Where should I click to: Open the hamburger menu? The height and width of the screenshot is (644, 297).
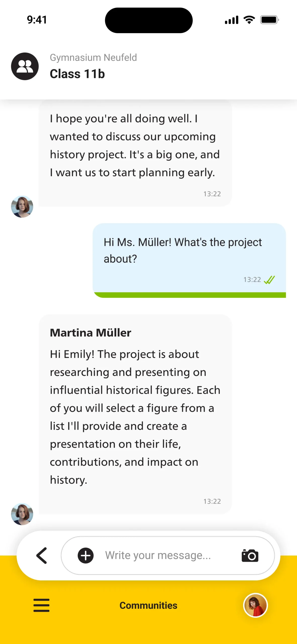click(41, 605)
